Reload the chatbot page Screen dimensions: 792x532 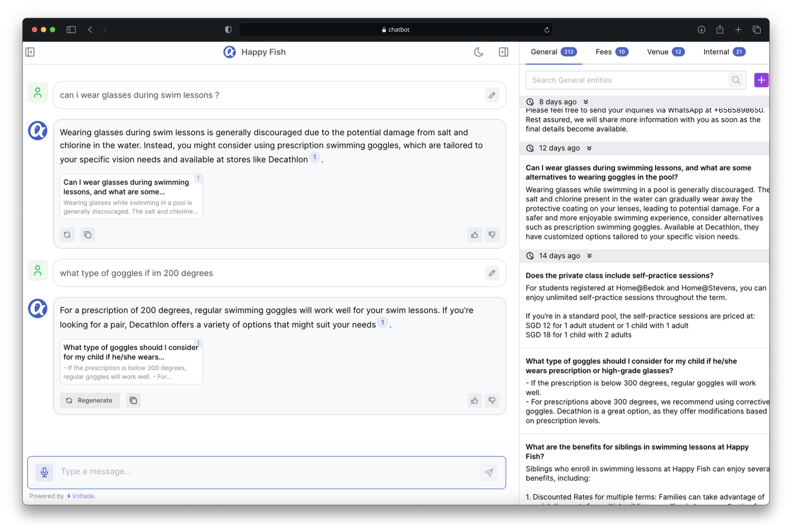[547, 30]
